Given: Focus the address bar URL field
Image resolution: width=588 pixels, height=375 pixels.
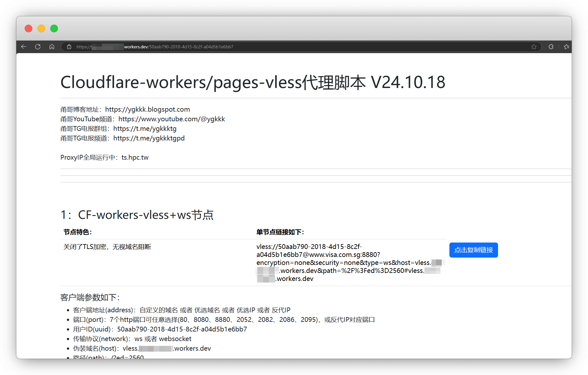Looking at the screenshot, I should click(x=288, y=47).
